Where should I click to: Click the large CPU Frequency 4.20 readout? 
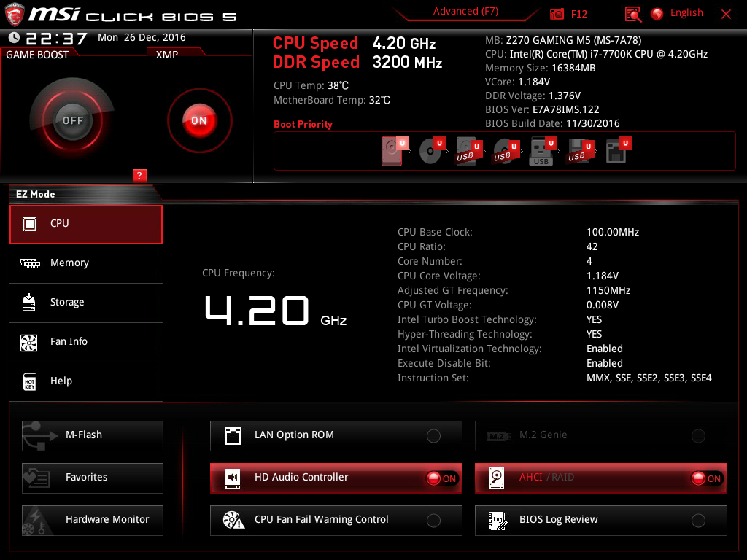click(x=258, y=311)
